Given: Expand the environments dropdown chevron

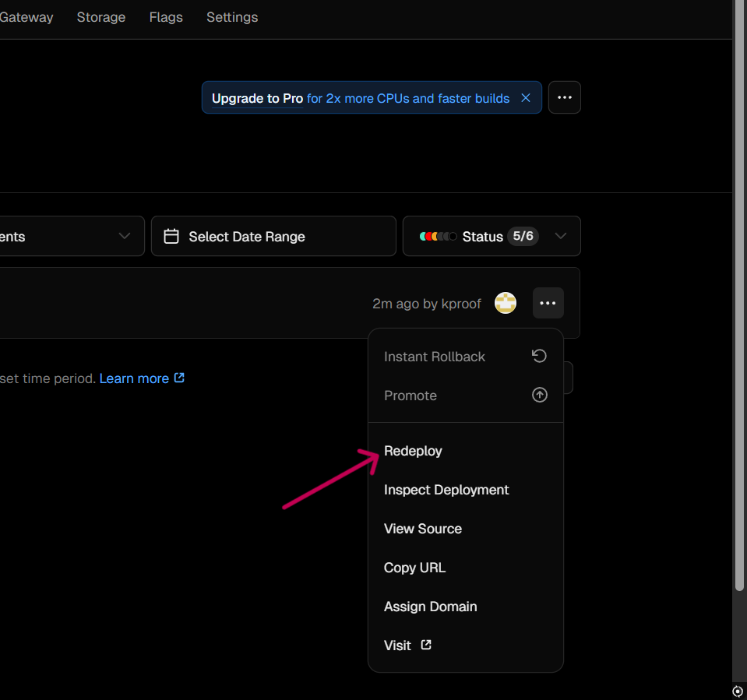Looking at the screenshot, I should coord(124,237).
